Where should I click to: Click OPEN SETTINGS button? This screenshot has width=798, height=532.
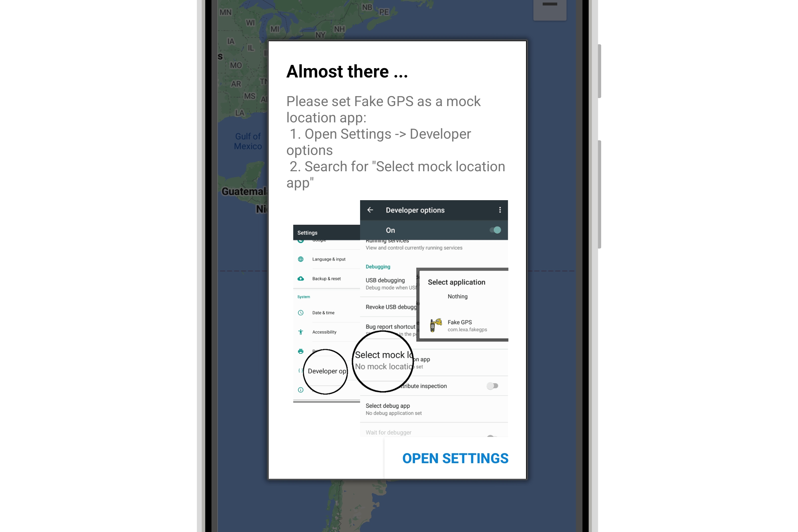pos(455,458)
